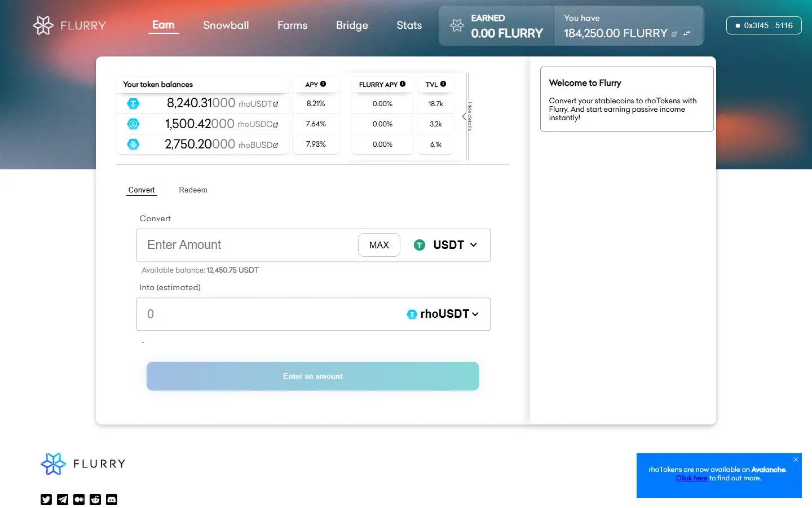Open the Telegram social link
The height and width of the screenshot is (508, 812).
tap(63, 500)
